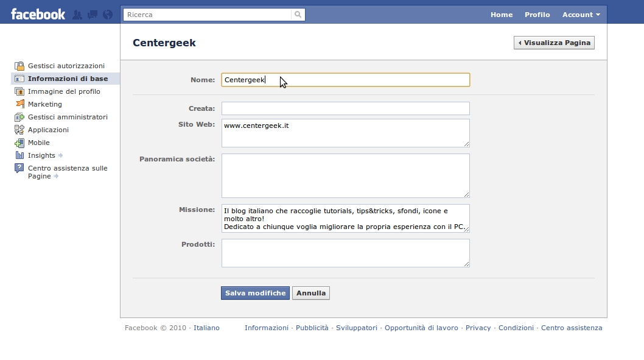
Task: Open the friend requests icon
Action: click(77, 15)
